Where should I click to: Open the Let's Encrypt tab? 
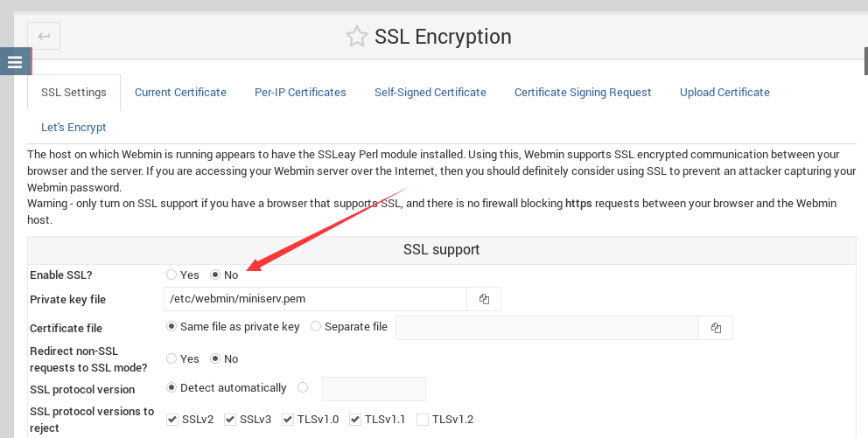pos(73,127)
